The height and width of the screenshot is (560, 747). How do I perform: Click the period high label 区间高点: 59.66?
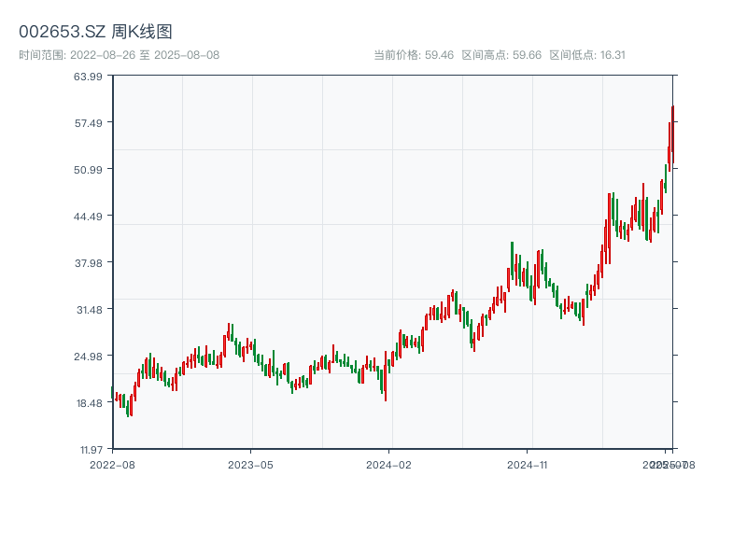coord(501,55)
